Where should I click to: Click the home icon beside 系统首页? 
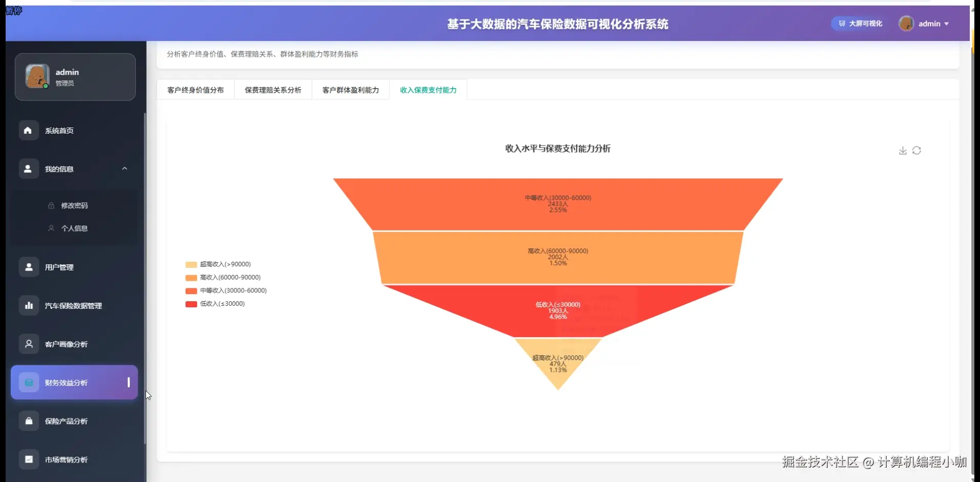[x=28, y=131]
